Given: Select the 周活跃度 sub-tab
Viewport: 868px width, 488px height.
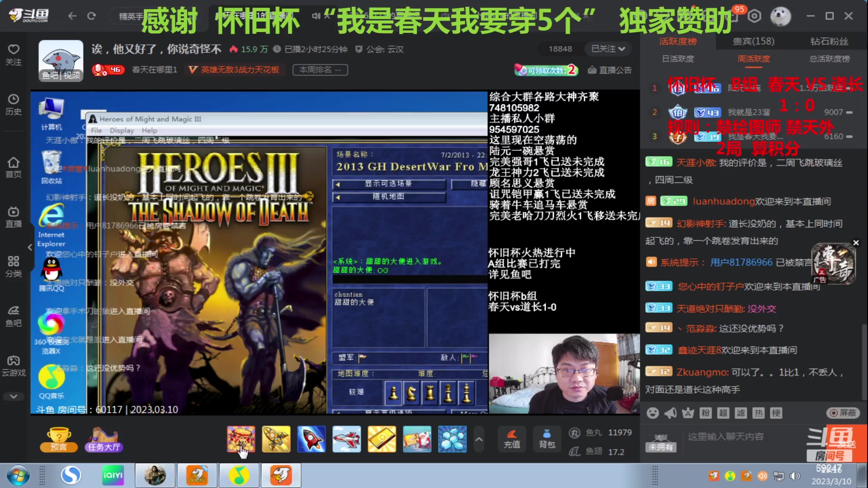Looking at the screenshot, I should pos(754,59).
